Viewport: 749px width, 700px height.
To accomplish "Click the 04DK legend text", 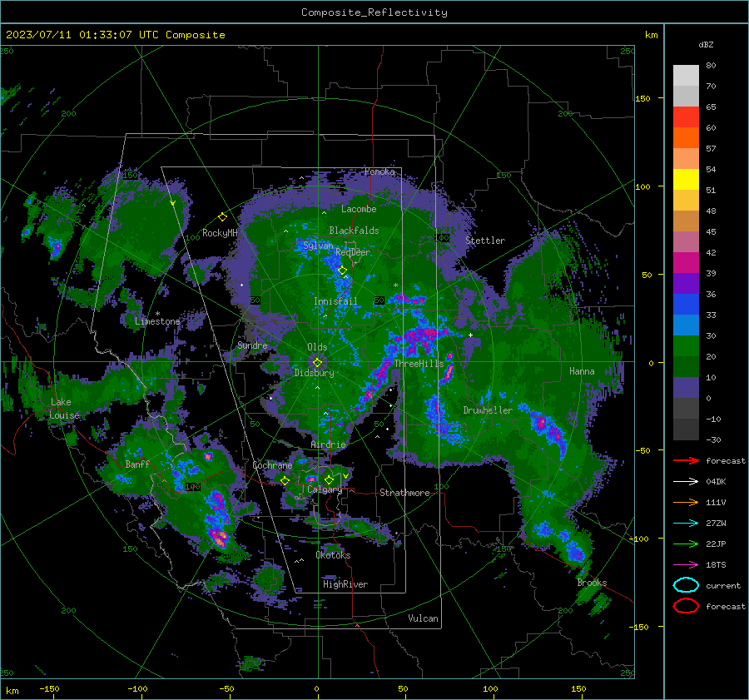I will click(x=716, y=481).
